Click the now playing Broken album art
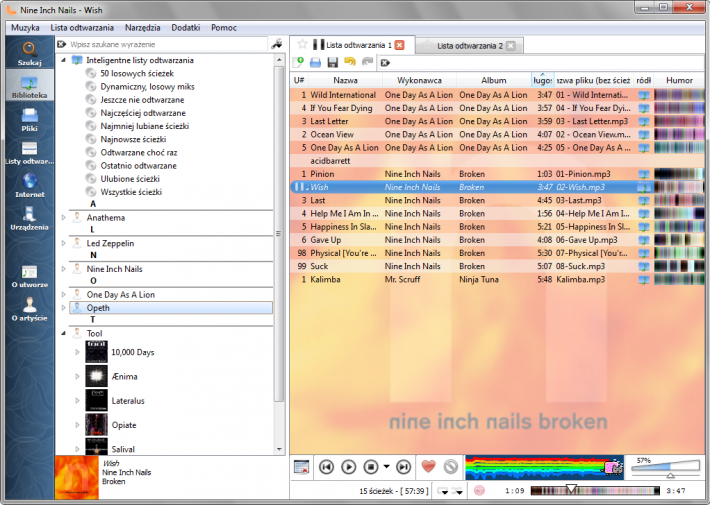The width and height of the screenshot is (710, 505). coord(77,477)
